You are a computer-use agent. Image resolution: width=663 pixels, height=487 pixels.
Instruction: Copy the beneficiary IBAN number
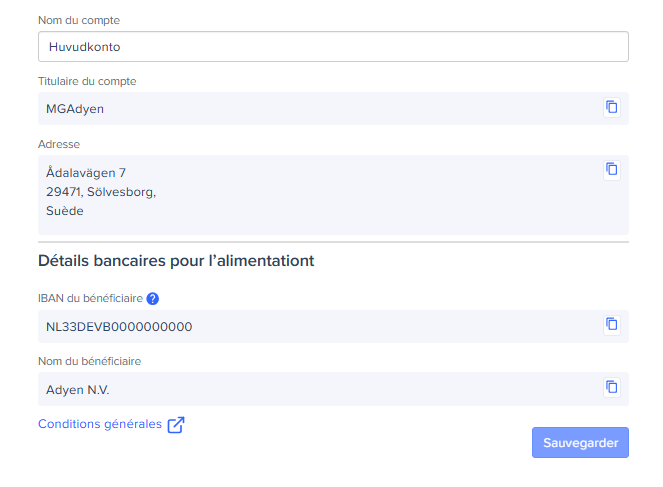point(611,324)
